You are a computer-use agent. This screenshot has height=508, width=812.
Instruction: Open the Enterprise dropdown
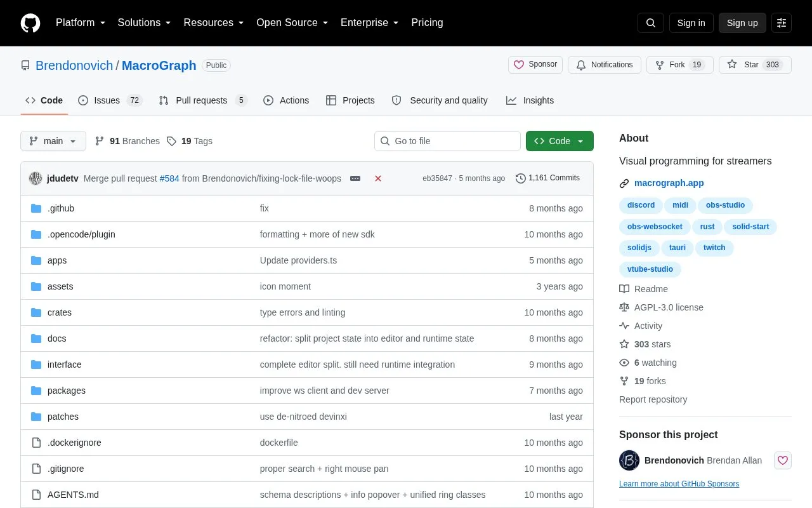click(x=370, y=23)
